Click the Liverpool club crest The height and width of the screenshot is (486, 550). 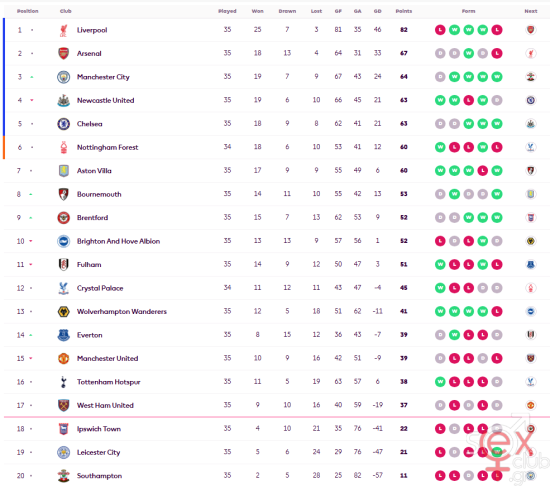[x=63, y=30]
